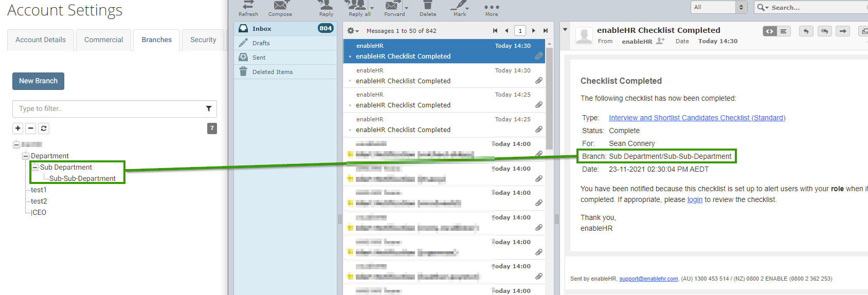This screenshot has width=868, height=295.
Task: Click the 804 unread count badge
Action: 325,28
